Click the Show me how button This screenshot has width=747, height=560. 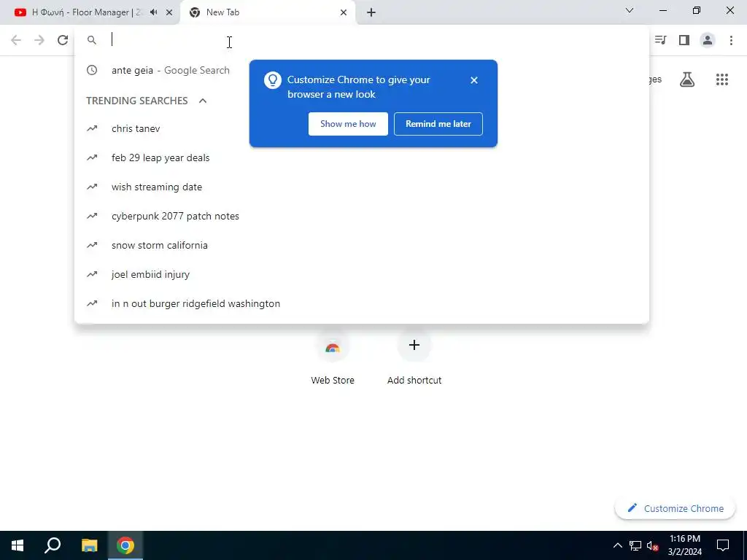348,124
